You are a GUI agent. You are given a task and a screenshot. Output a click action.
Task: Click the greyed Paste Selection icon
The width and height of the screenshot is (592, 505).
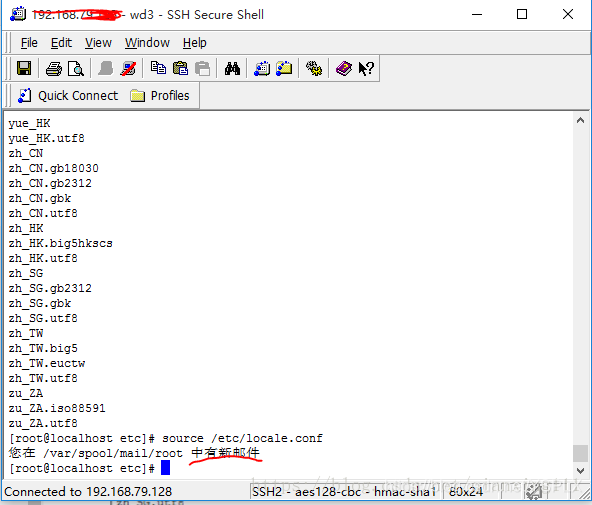pos(203,68)
